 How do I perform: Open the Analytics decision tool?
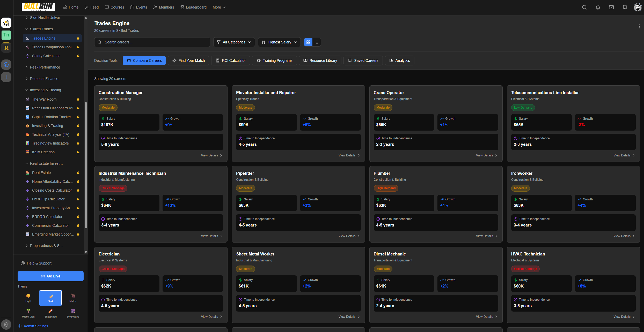[x=399, y=60]
